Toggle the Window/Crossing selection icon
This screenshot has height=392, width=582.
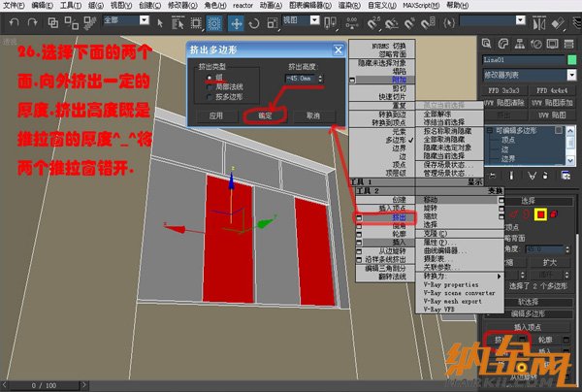[214, 23]
